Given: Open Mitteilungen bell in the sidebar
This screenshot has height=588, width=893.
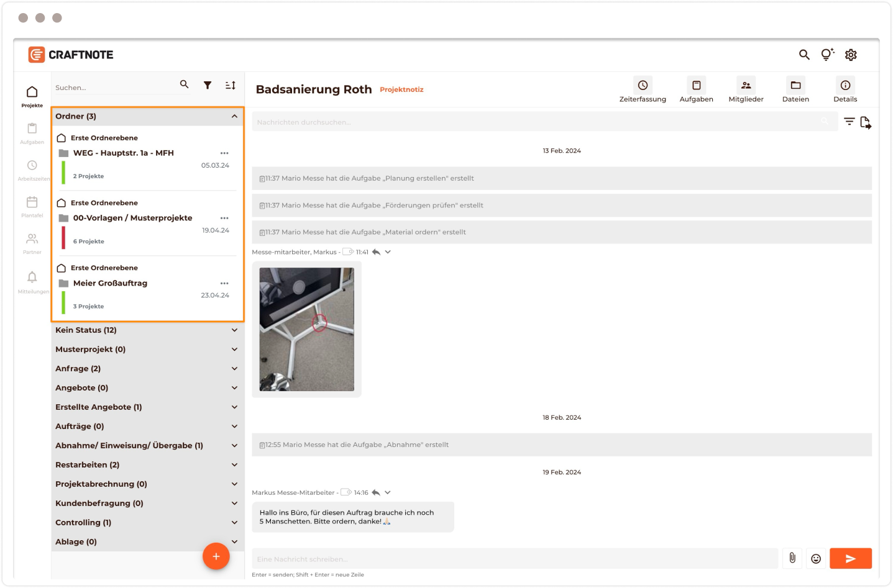Looking at the screenshot, I should [32, 278].
